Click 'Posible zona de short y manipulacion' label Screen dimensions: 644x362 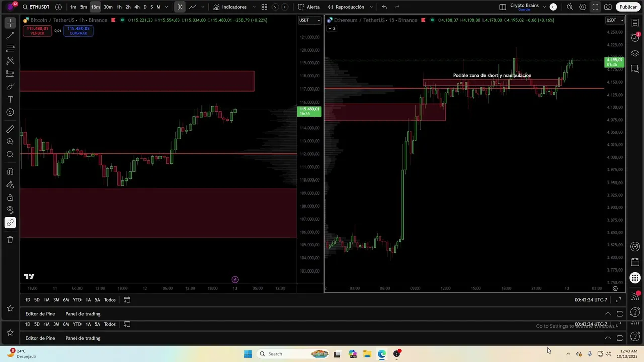(x=492, y=76)
